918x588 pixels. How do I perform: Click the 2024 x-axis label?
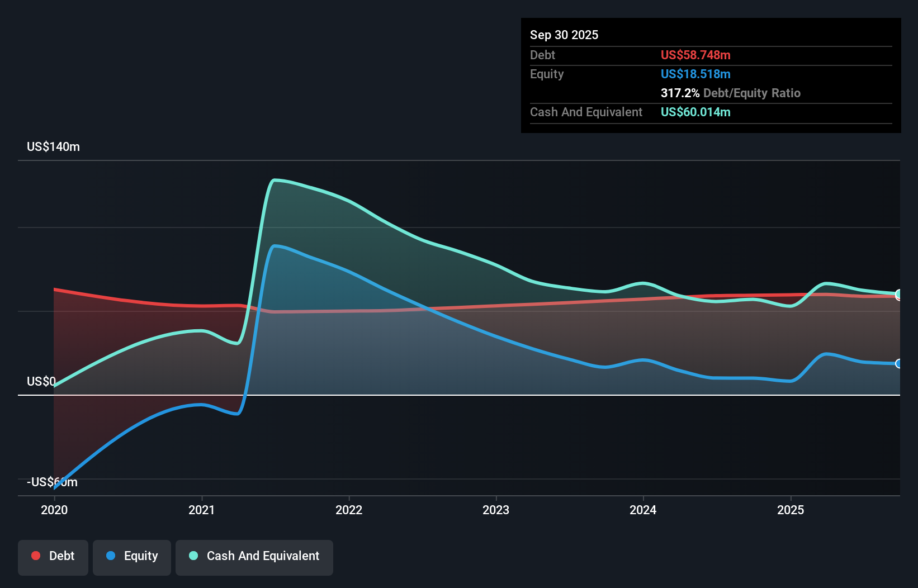[643, 510]
